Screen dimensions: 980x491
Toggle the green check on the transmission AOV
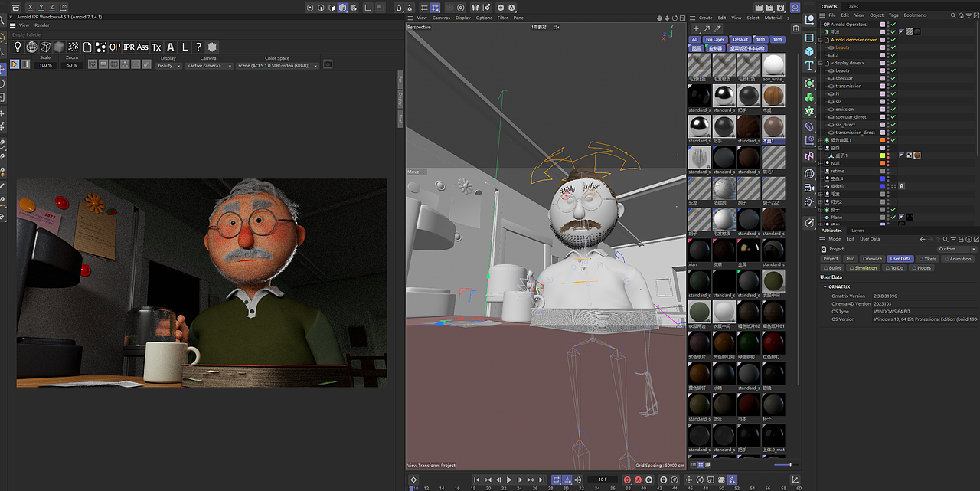[893, 86]
